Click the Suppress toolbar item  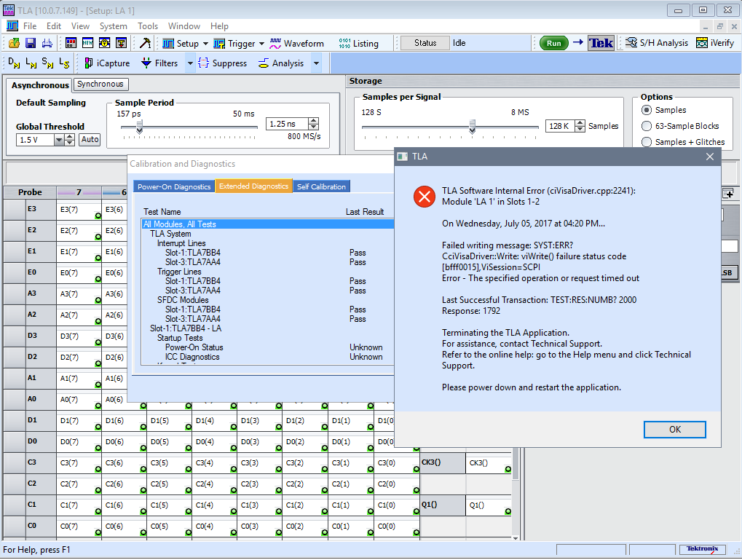[222, 63]
